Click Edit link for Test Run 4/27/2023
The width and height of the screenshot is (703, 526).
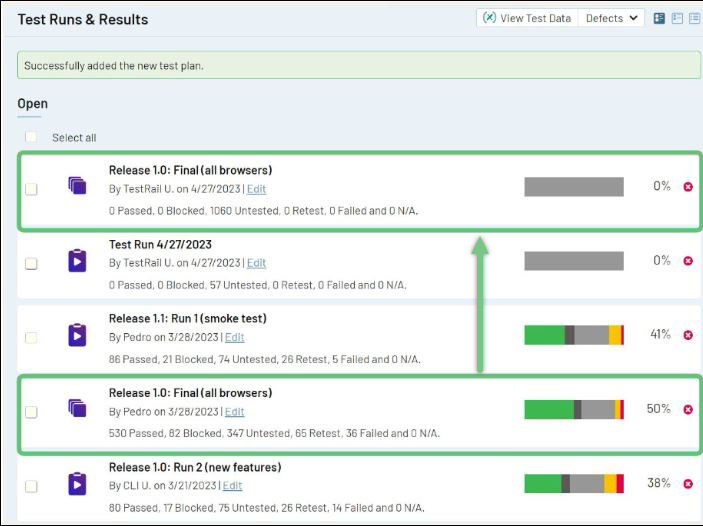256,263
